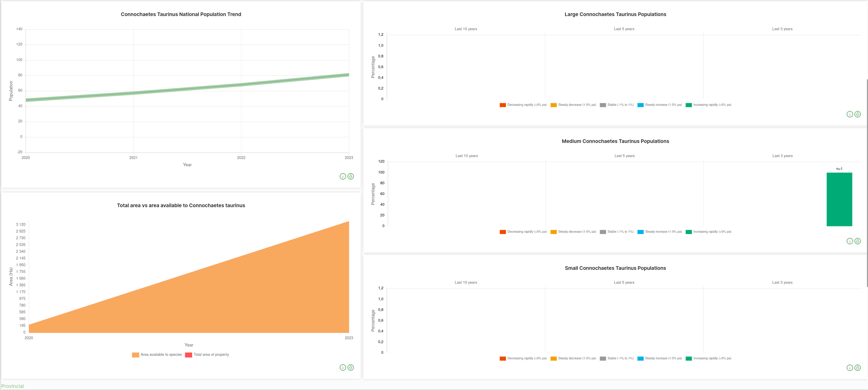Click 'Last 10 years' label in Large Populations chart
The width and height of the screenshot is (868, 390).
click(x=466, y=29)
